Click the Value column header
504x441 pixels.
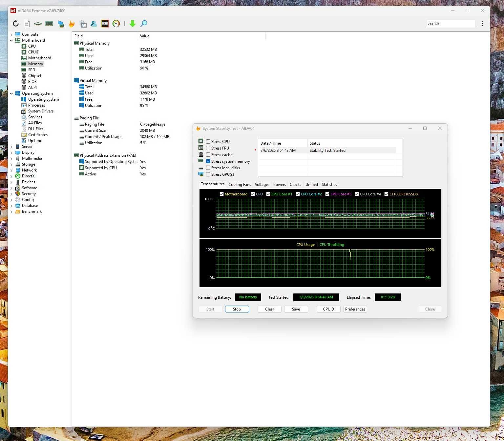[201, 36]
